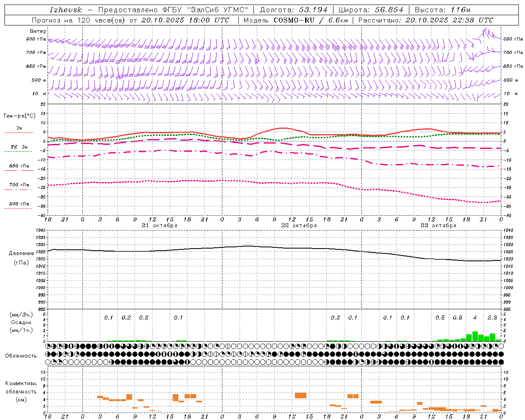Image resolution: width=525 pixels, height=420 pixels.
Task: Click the latitude value 56.854
Action: click(x=389, y=10)
